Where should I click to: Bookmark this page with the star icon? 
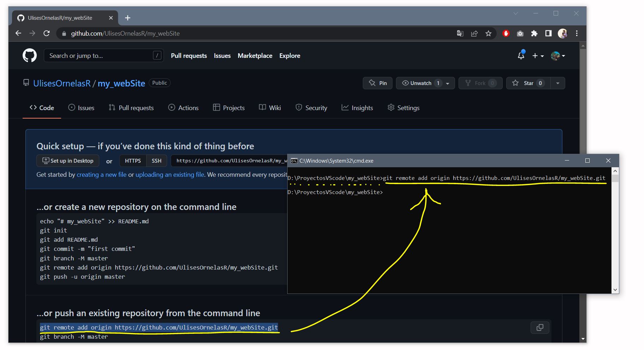coord(488,33)
